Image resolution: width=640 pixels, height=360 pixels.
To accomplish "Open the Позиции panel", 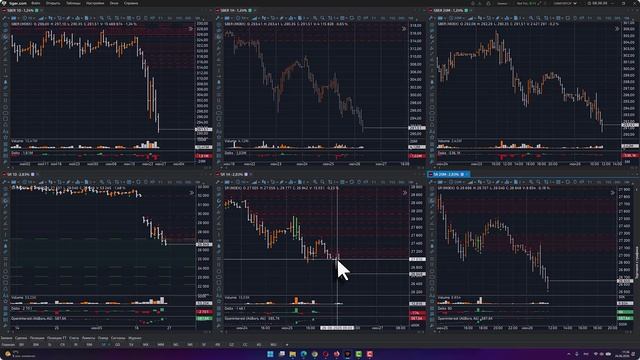I will (x=37, y=338).
